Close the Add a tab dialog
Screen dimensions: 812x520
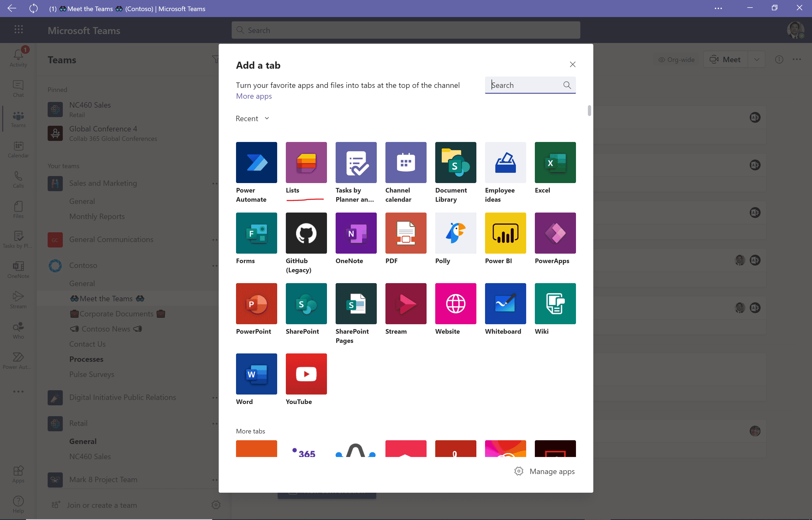click(572, 65)
